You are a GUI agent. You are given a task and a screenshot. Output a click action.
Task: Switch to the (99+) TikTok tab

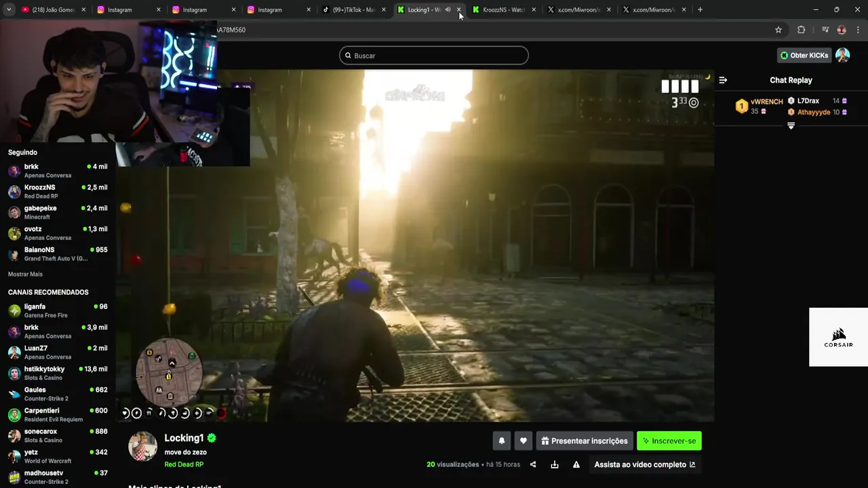pyautogui.click(x=354, y=9)
